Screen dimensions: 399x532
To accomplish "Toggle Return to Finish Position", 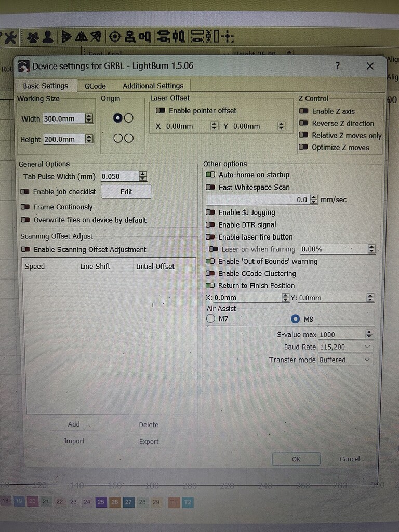I will [x=210, y=285].
